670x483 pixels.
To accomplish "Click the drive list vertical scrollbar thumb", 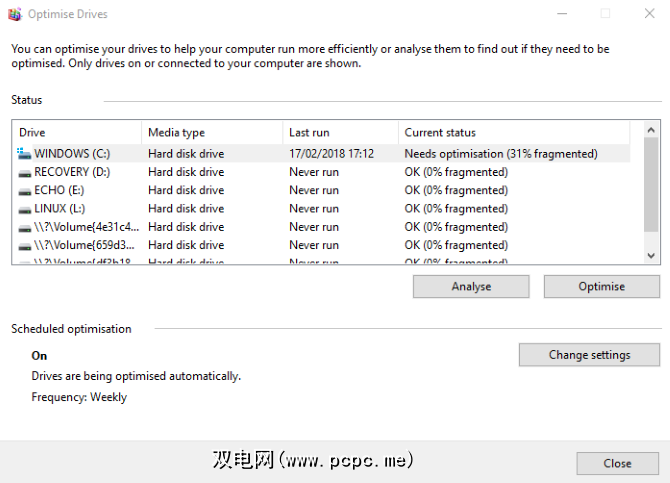I will (651, 185).
